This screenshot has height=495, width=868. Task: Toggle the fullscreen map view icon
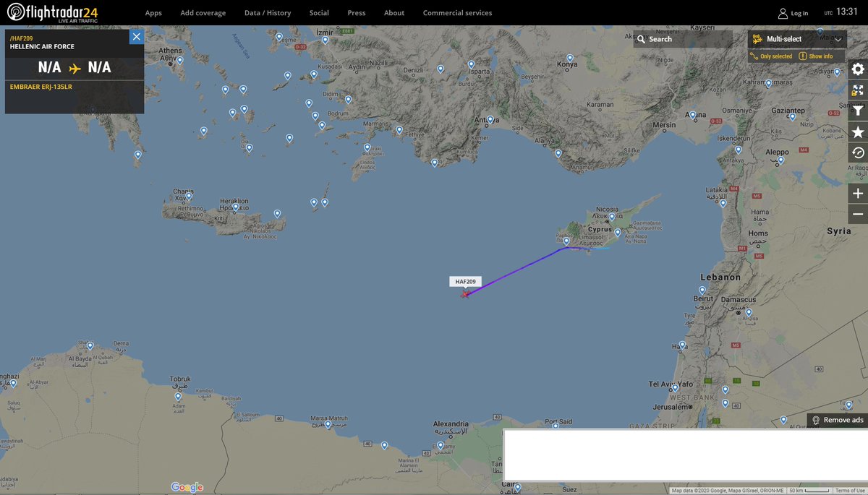[x=858, y=90]
